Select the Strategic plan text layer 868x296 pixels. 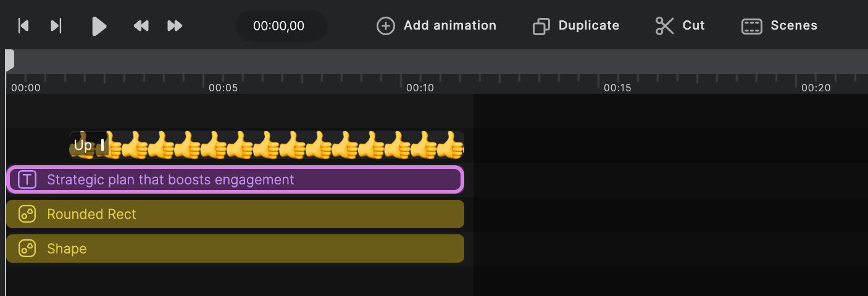pos(235,179)
